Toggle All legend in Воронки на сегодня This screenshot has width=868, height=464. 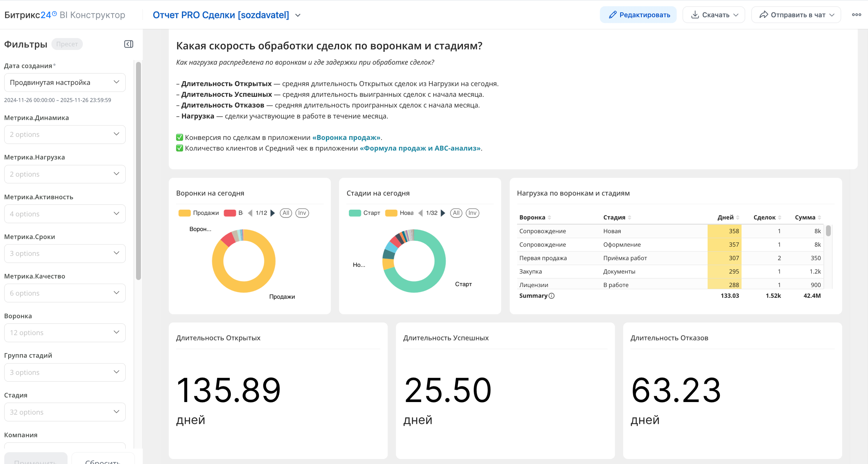286,213
